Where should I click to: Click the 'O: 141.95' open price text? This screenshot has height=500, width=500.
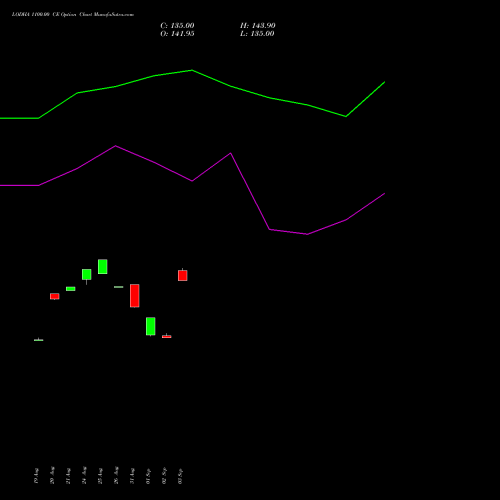pyautogui.click(x=177, y=34)
